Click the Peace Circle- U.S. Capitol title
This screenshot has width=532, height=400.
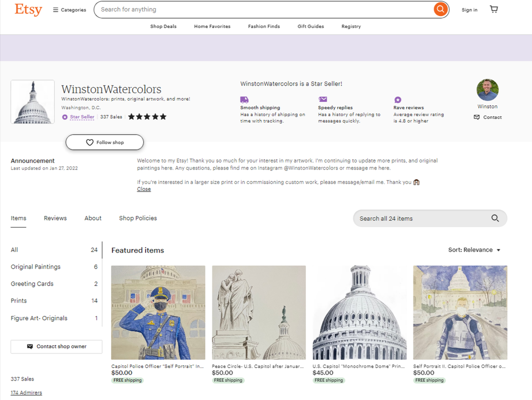point(258,366)
